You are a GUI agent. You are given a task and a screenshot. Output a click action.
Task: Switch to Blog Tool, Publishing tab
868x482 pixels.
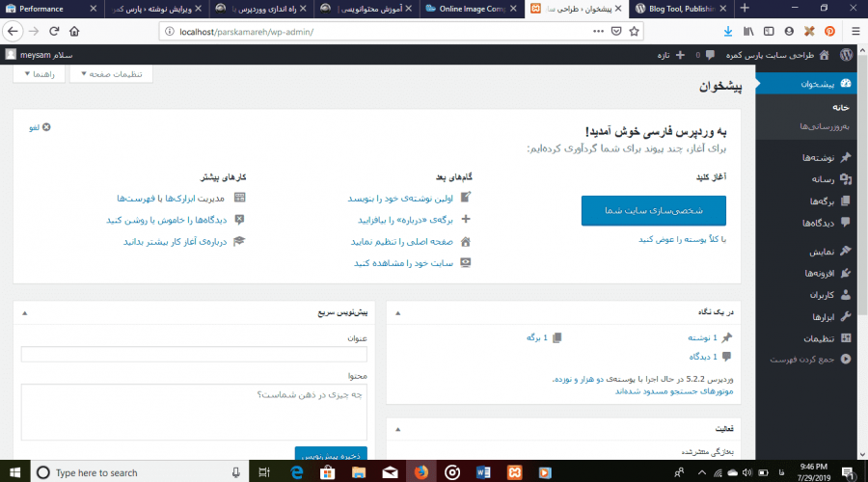pyautogui.click(x=682, y=9)
